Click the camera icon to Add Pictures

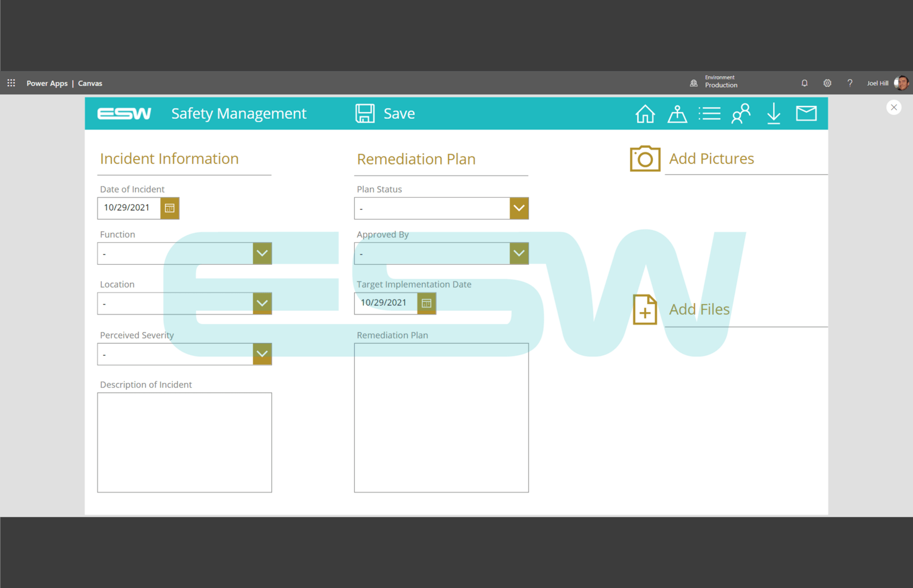[645, 158]
